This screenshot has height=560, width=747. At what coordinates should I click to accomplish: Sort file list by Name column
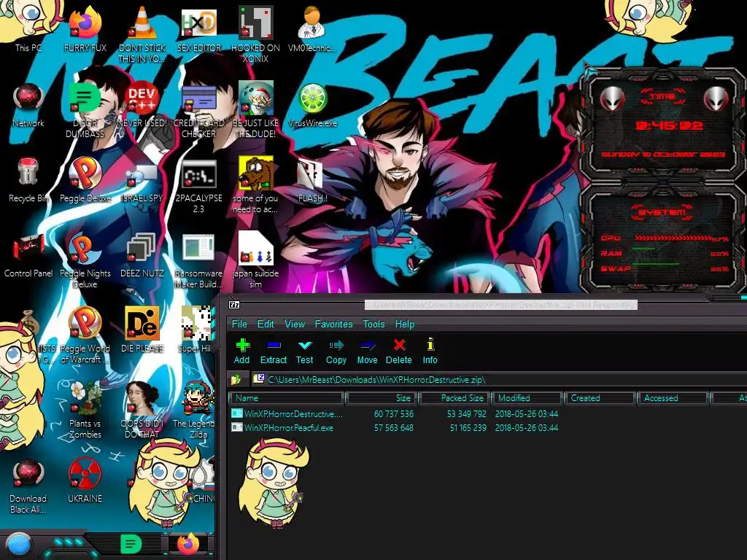[286, 398]
